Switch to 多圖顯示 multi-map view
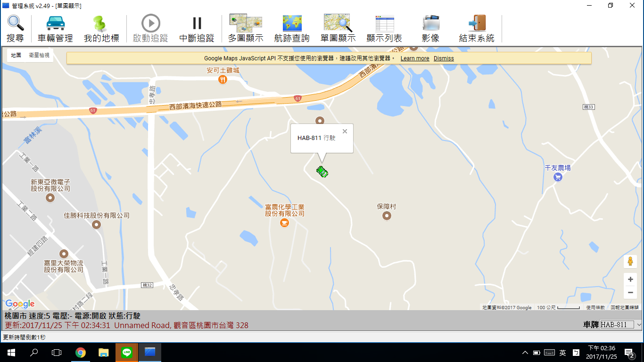644x362 pixels. click(245, 29)
